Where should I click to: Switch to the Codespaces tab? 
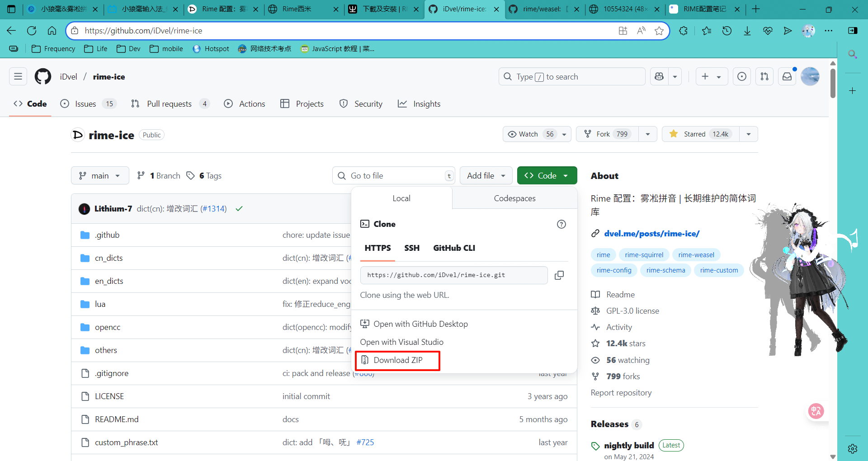click(x=514, y=198)
